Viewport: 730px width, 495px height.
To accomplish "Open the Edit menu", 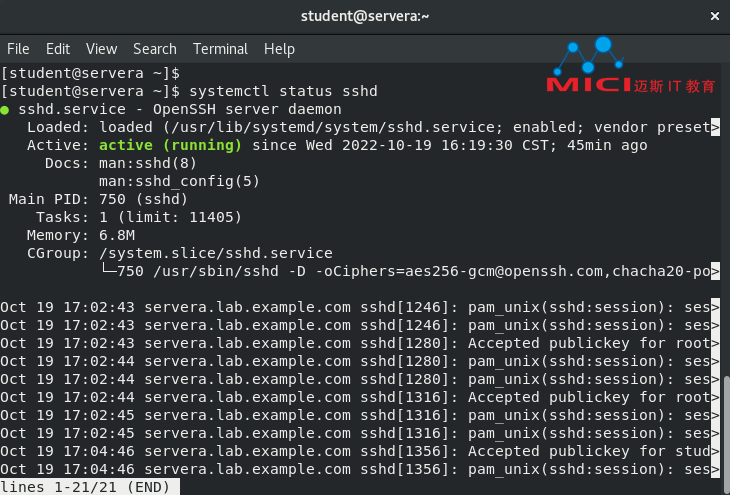I will click(x=58, y=49).
